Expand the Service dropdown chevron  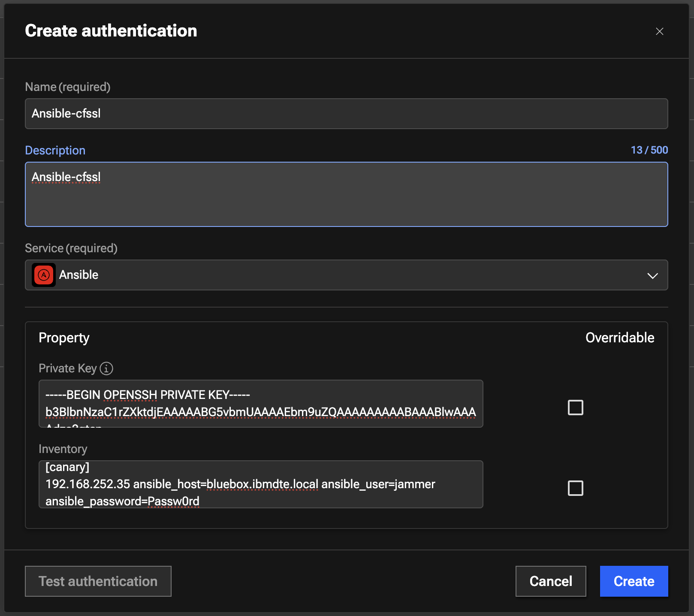point(652,275)
